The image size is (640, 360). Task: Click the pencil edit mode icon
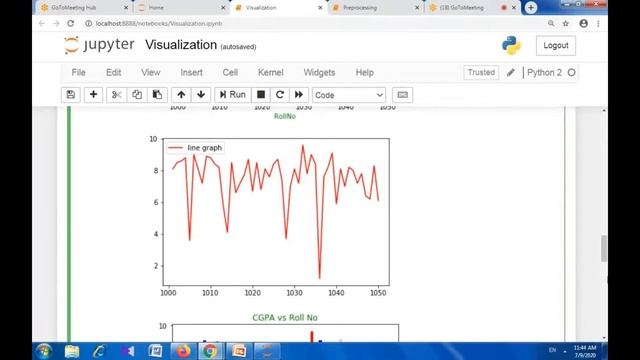(x=511, y=73)
